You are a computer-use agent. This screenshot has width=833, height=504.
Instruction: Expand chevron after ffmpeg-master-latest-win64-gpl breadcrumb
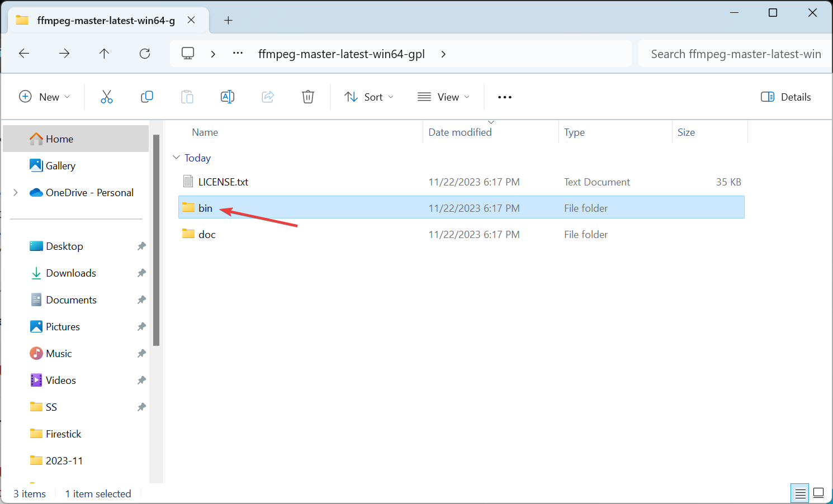443,54
